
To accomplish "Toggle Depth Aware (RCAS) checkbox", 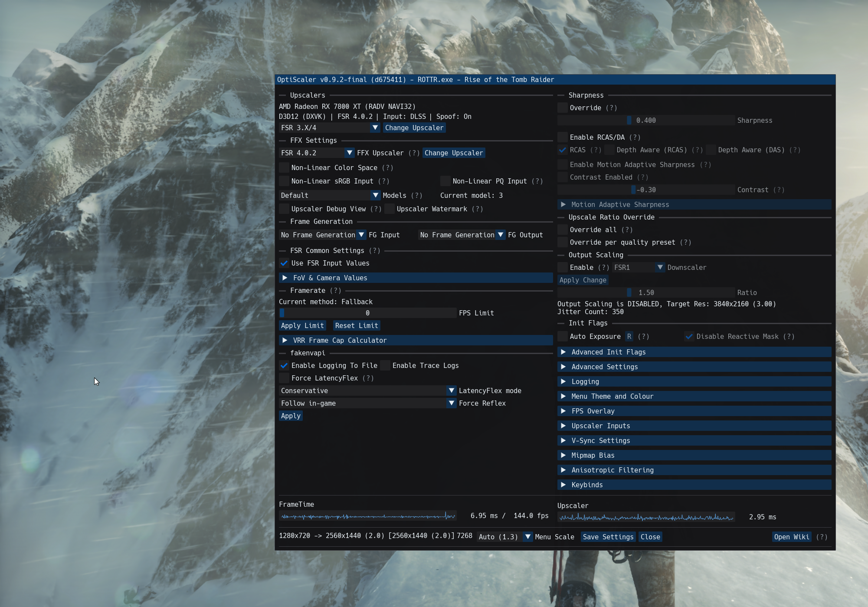I will (x=609, y=150).
